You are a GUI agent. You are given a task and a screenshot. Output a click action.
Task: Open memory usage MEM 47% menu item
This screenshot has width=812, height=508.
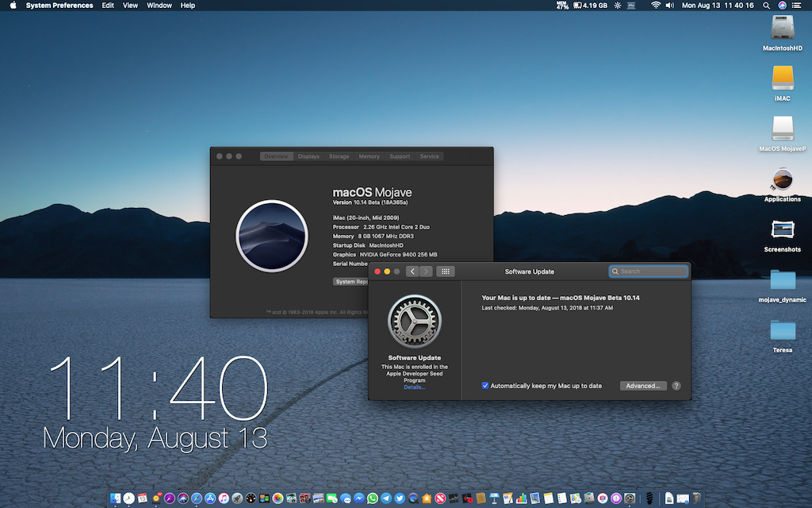coord(562,6)
